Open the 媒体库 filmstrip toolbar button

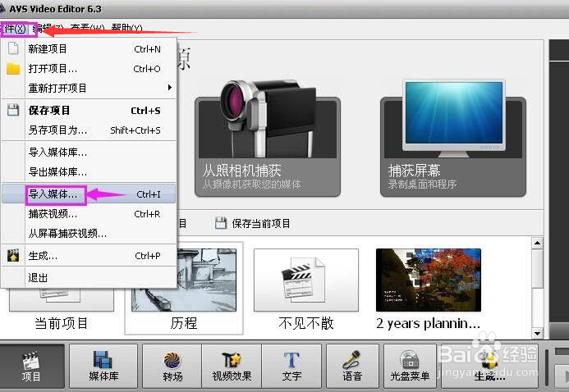point(103,367)
